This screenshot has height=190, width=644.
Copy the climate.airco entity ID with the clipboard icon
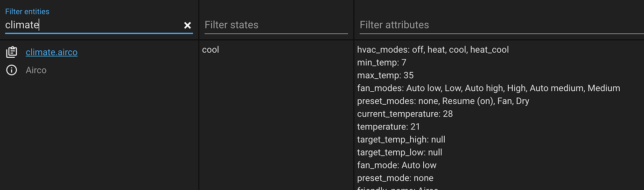click(12, 52)
